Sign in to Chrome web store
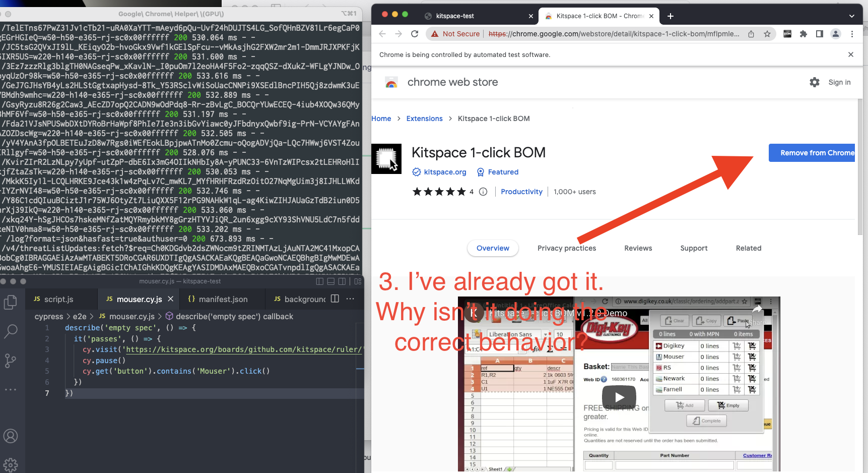This screenshot has height=473, width=868. pyautogui.click(x=839, y=82)
